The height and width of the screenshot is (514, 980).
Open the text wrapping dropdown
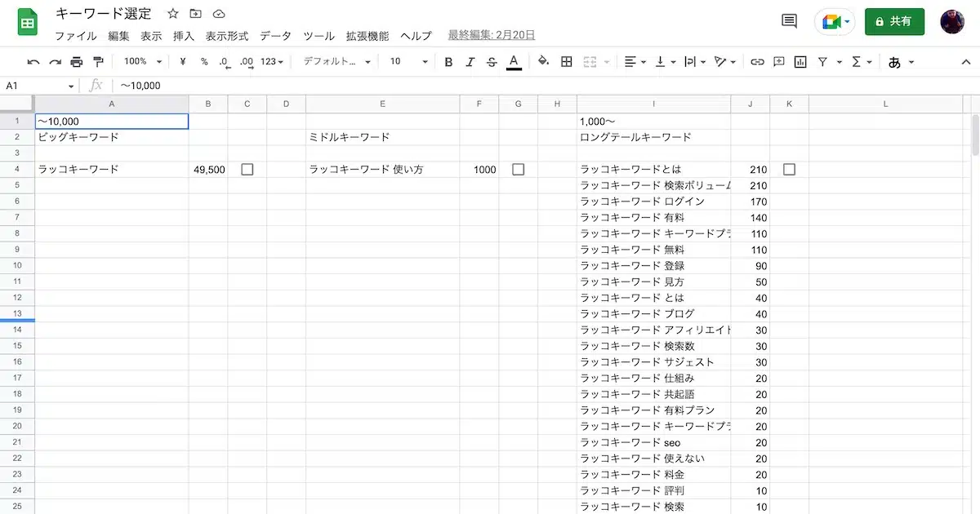click(694, 62)
